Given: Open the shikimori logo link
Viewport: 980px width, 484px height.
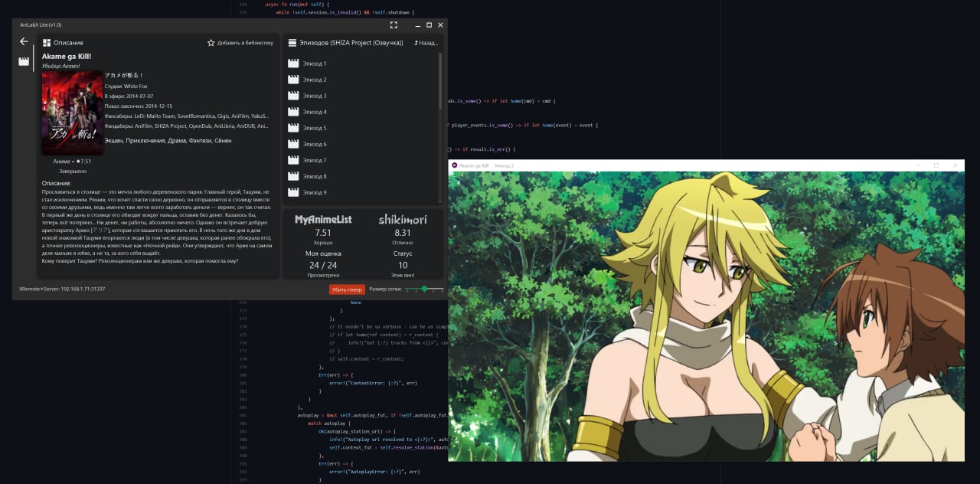Looking at the screenshot, I should [x=403, y=220].
